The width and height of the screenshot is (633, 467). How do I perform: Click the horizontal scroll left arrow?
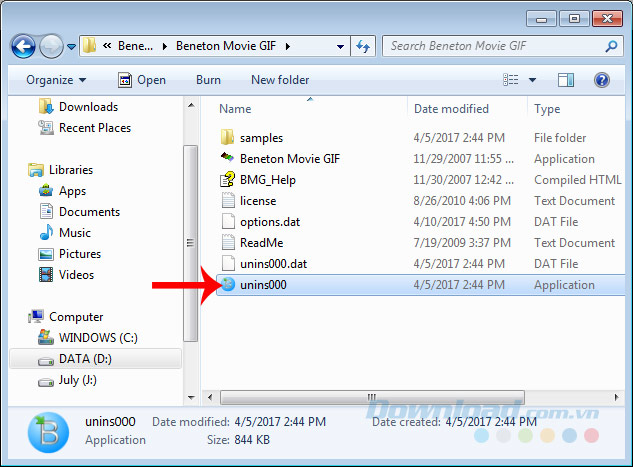[210, 397]
